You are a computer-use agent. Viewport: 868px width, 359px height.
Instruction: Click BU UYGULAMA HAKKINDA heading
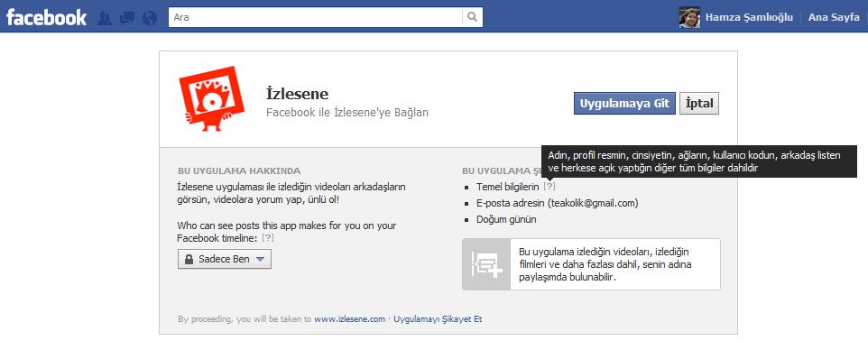239,170
